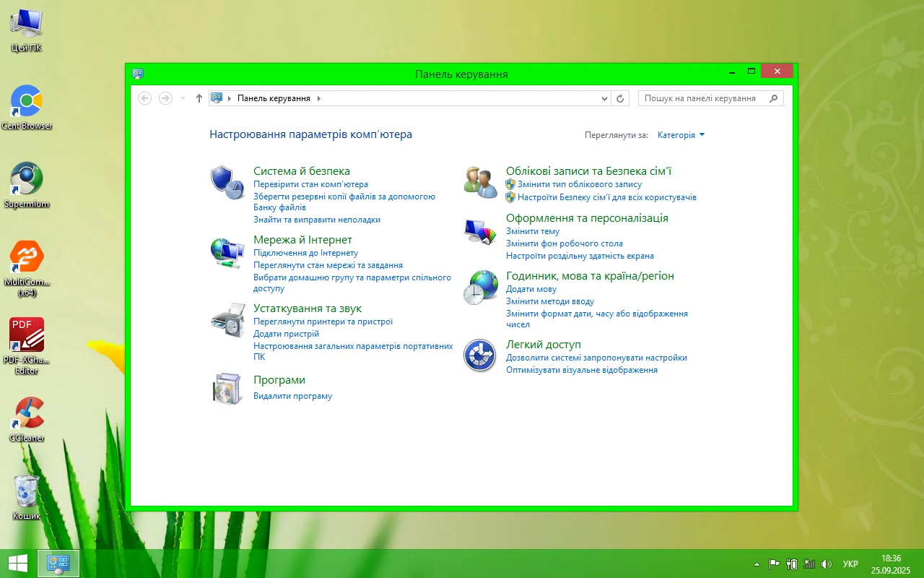Expand recent locations arrow near navigation buttons
This screenshot has width=924, height=578.
pyautogui.click(x=183, y=98)
